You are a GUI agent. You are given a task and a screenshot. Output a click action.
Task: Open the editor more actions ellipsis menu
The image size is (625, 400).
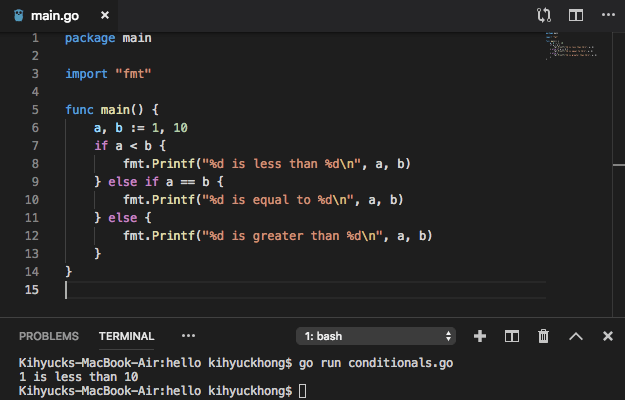pos(608,15)
